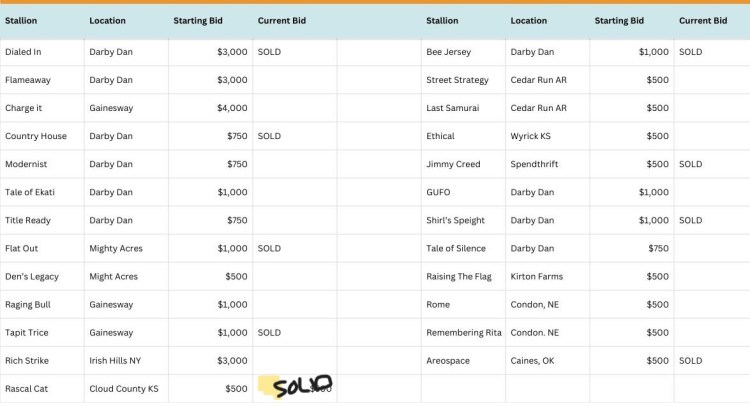Click the Mighty Acres location for Flat Out
The height and width of the screenshot is (407, 750).
pyautogui.click(x=114, y=248)
